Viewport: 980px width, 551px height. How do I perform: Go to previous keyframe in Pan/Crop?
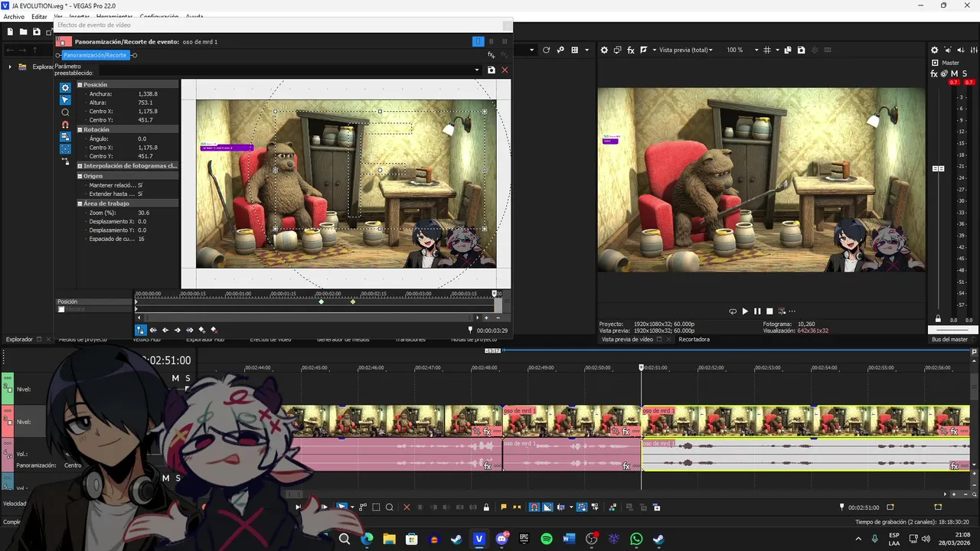[165, 330]
